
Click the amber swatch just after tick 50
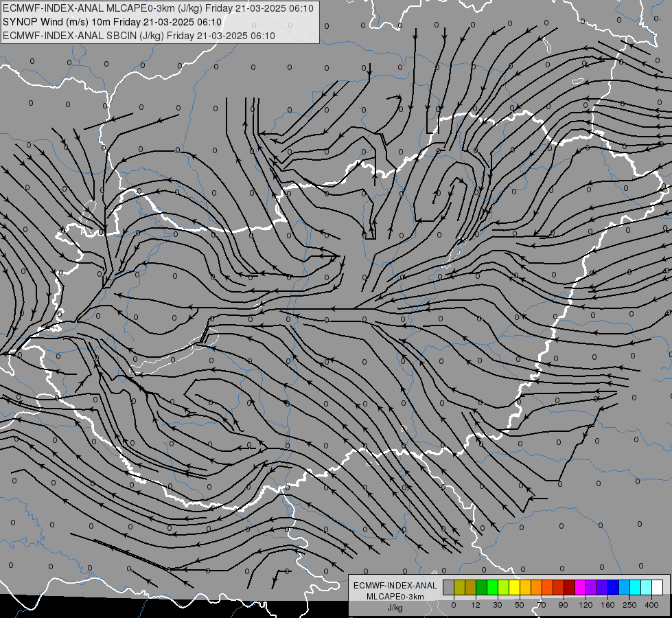tap(525, 588)
